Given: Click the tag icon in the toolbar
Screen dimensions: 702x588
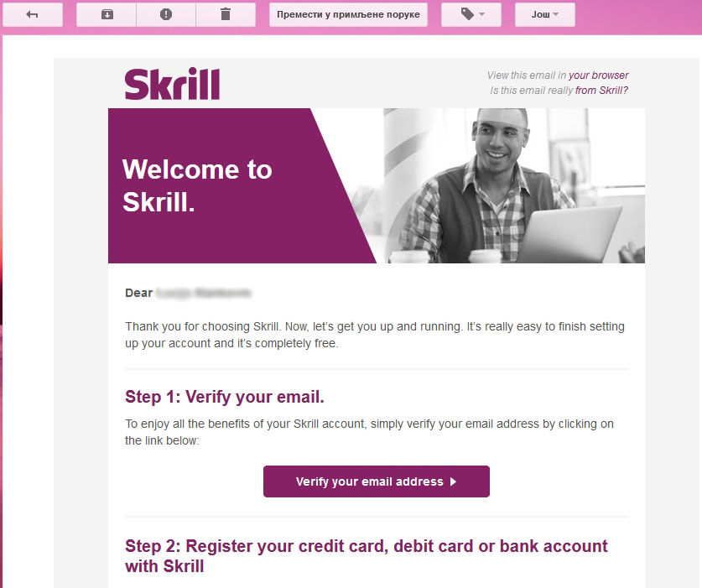Looking at the screenshot, I should 467,14.
